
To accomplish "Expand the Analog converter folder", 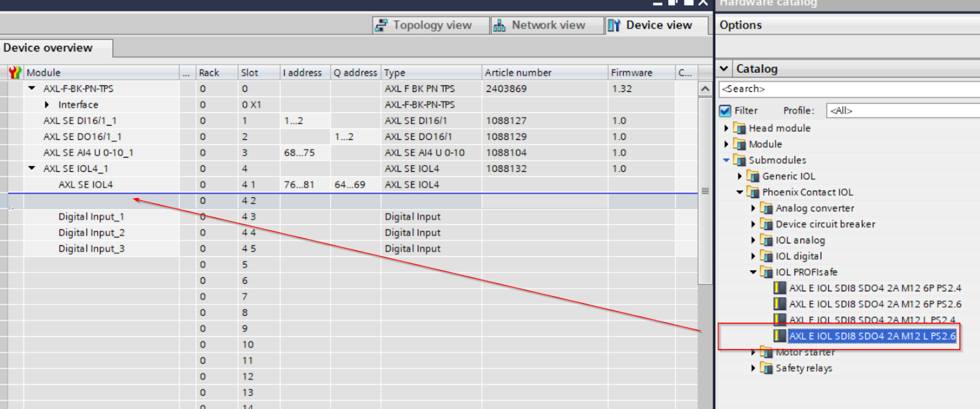I will [x=753, y=208].
